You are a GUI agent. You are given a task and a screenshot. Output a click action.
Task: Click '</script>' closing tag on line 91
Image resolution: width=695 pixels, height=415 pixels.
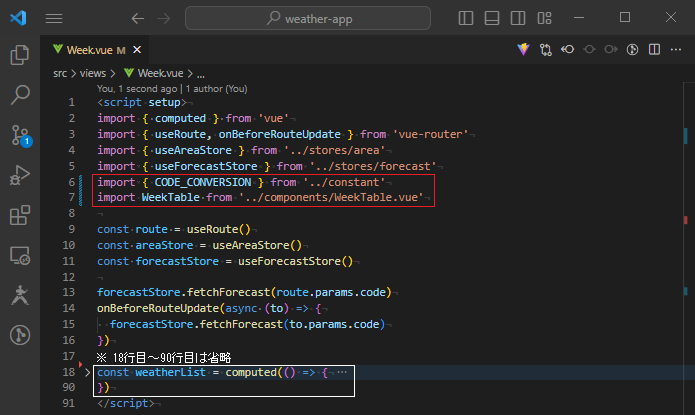pos(126,403)
